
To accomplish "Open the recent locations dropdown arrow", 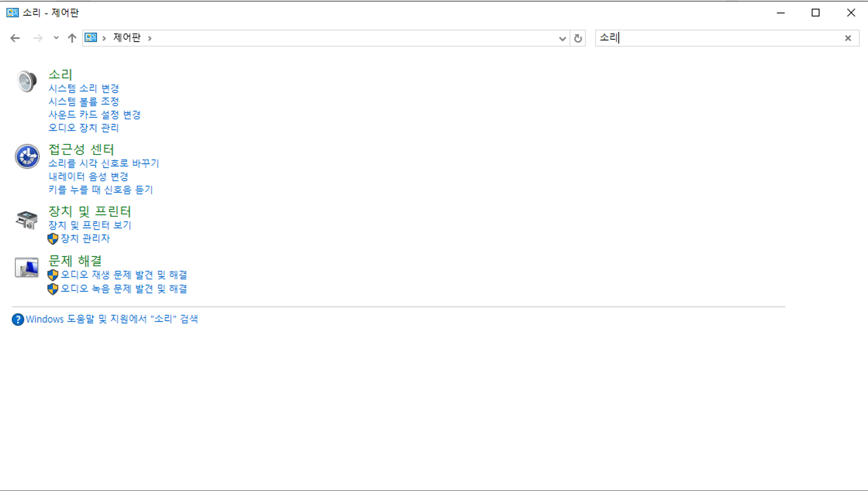I will (56, 38).
